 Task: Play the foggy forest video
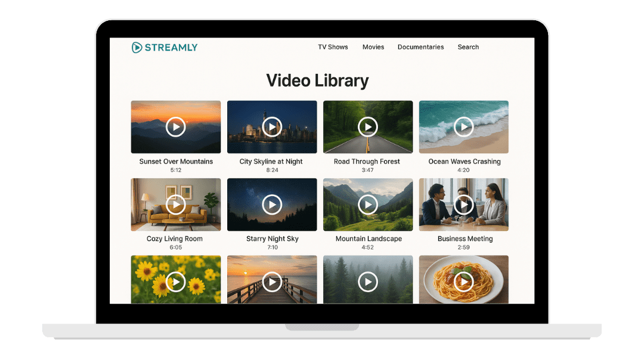368,282
